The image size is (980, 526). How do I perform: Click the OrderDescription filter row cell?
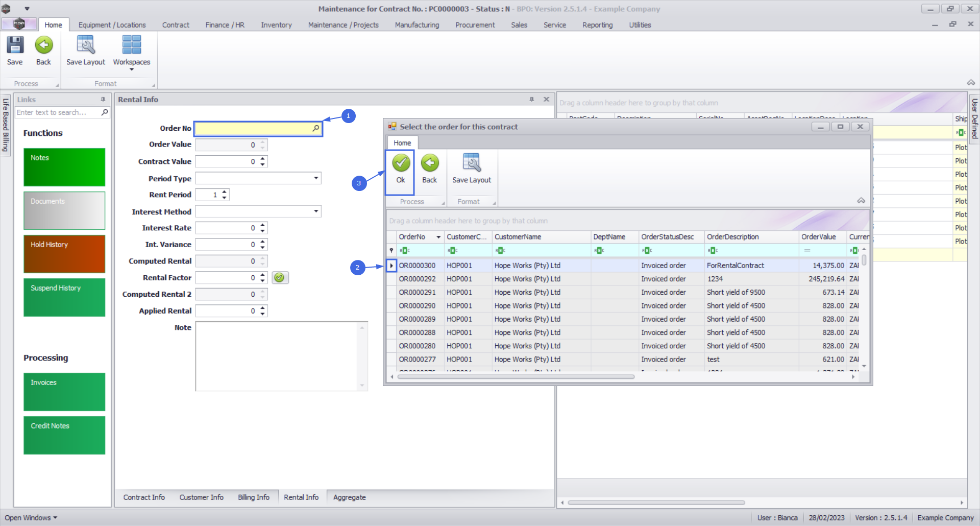[x=751, y=250]
